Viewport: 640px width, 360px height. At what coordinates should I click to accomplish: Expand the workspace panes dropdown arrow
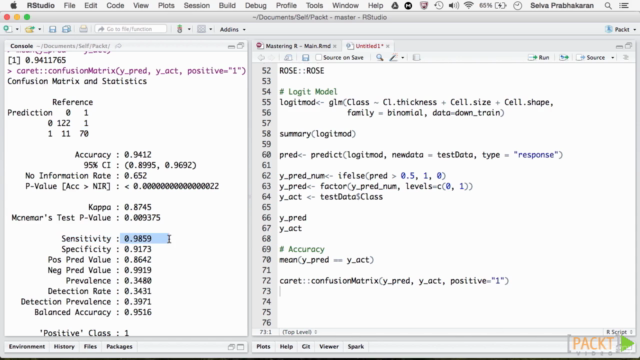point(211,29)
